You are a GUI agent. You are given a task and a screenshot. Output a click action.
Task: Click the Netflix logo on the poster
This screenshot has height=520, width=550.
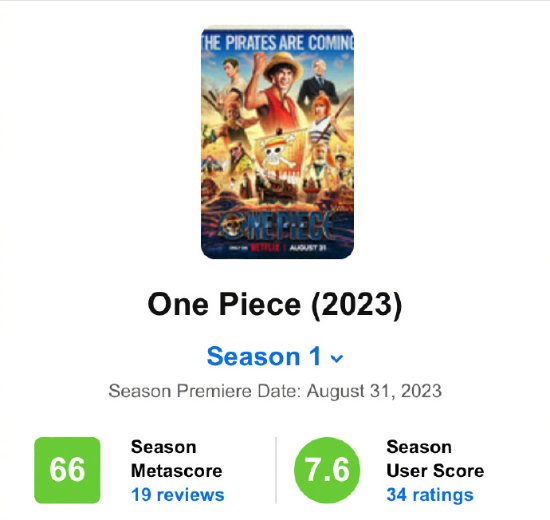click(266, 248)
